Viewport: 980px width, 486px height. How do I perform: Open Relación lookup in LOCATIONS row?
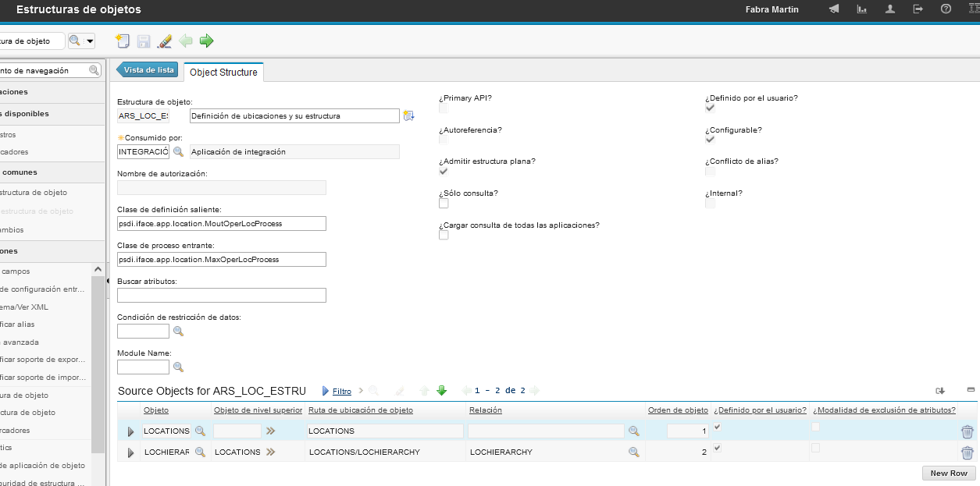[x=634, y=431]
